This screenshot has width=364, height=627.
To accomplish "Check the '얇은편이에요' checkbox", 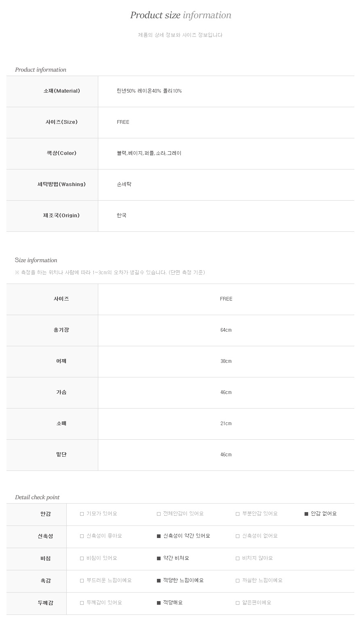I will (x=238, y=603).
